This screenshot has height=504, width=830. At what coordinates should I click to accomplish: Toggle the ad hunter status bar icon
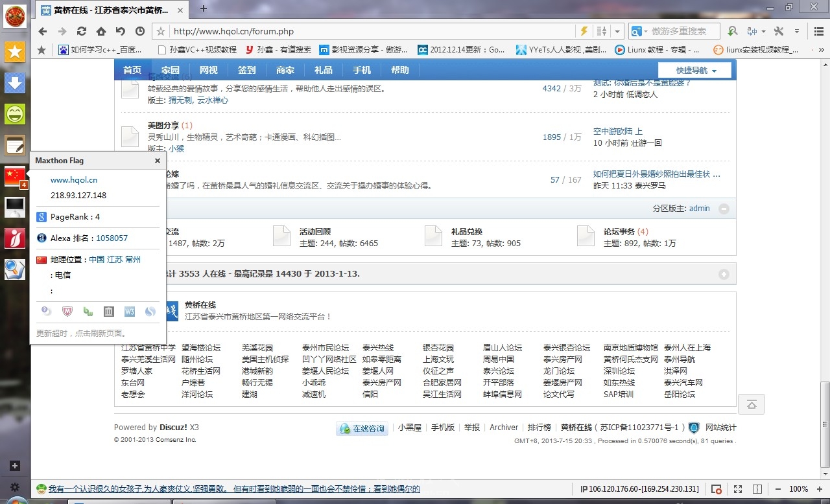tap(717, 489)
